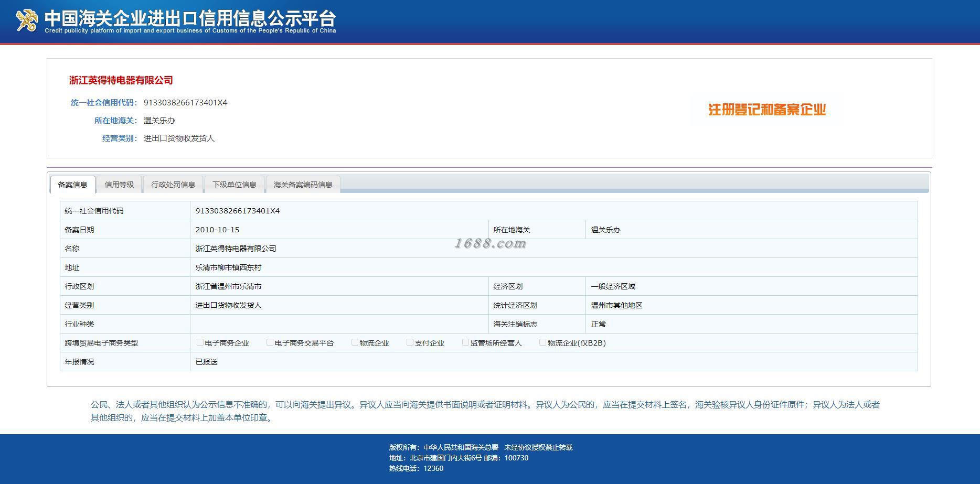Open the 行政处罚信息 tab
980x484 pixels.
click(x=173, y=185)
